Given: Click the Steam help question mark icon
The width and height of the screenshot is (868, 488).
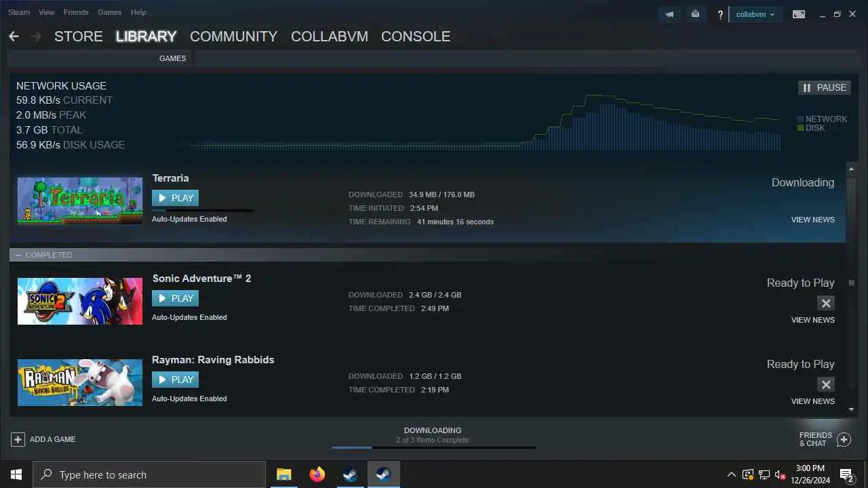Looking at the screenshot, I should point(720,14).
